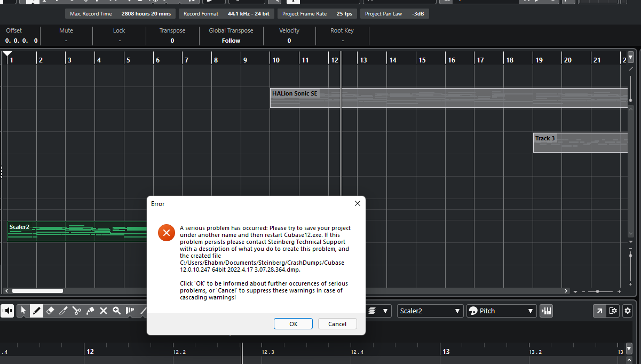The height and width of the screenshot is (364, 641).
Task: Click the Project Pan Law -3dB status
Action: (x=394, y=13)
